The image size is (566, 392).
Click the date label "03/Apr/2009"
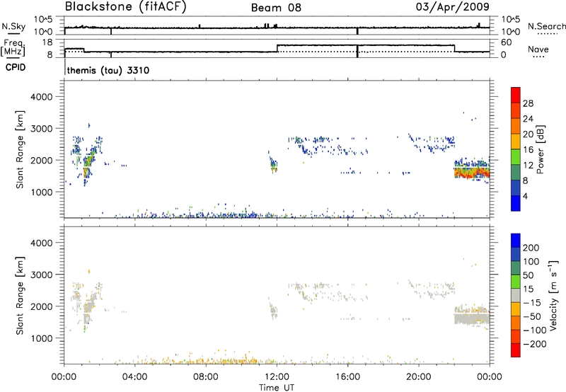(453, 6)
